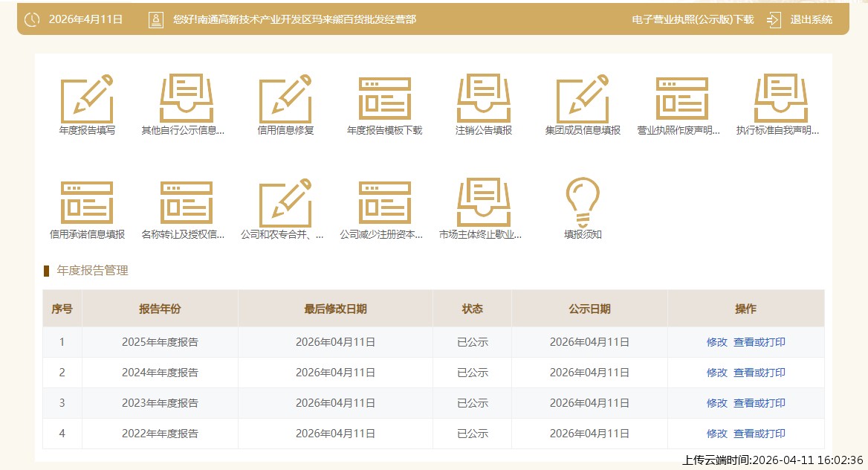Click 修改 for the 2025年年度报告
Viewport: 868px width, 470px height.
716,342
